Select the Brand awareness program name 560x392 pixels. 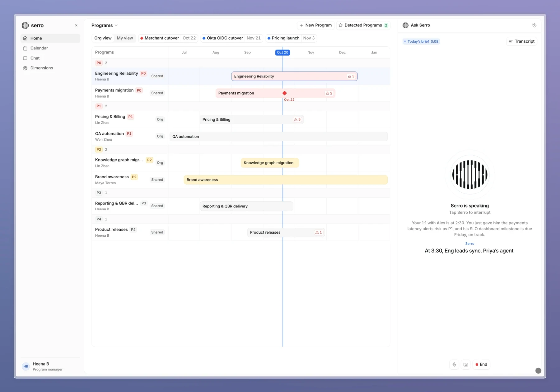[112, 177]
